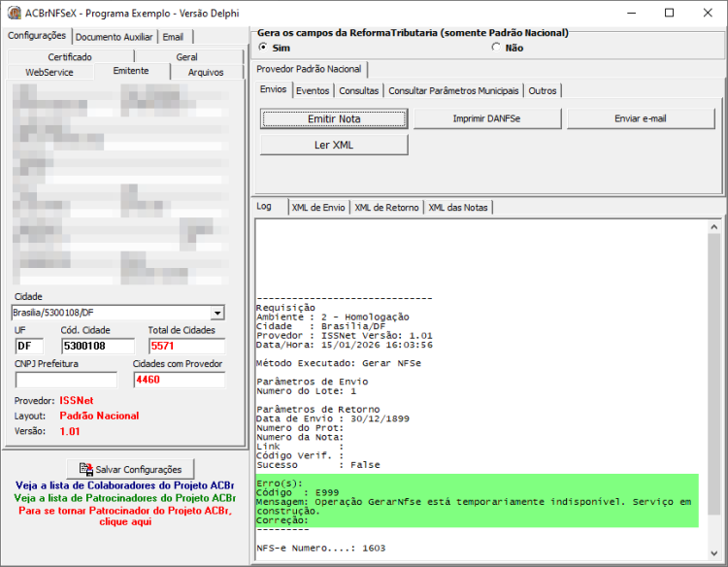This screenshot has width=728, height=567.
Task: Switch to the Certificado tab
Action: click(x=70, y=57)
